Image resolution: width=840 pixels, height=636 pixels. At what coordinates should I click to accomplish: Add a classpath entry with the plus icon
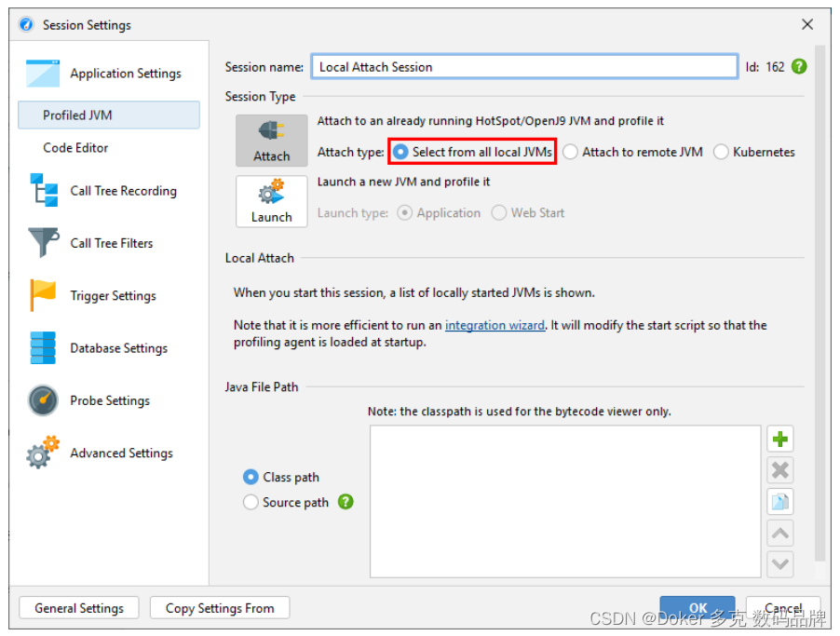tap(779, 439)
